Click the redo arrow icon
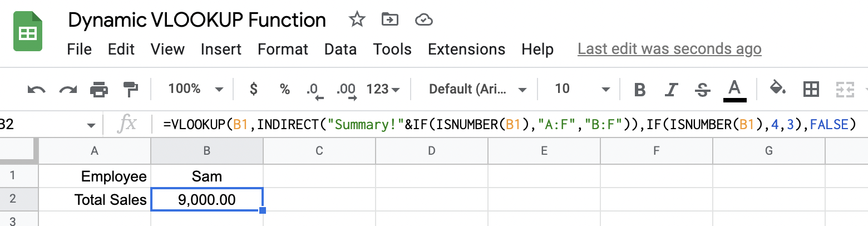Viewport: 868px width, 226px height. tap(68, 89)
